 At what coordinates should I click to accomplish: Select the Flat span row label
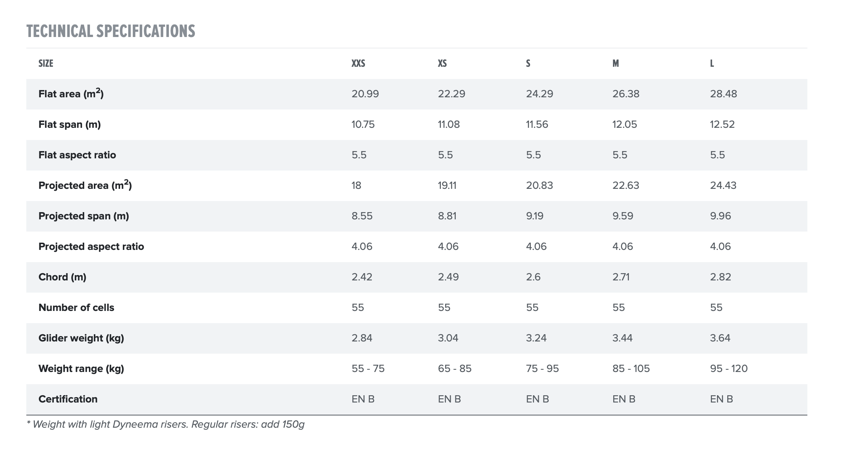click(x=69, y=124)
